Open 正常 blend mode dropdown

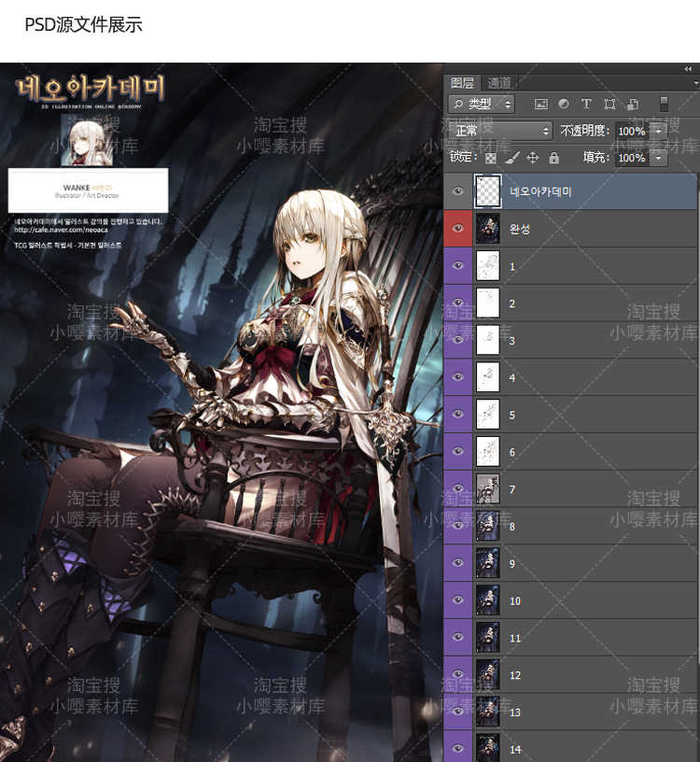pyautogui.click(x=499, y=131)
